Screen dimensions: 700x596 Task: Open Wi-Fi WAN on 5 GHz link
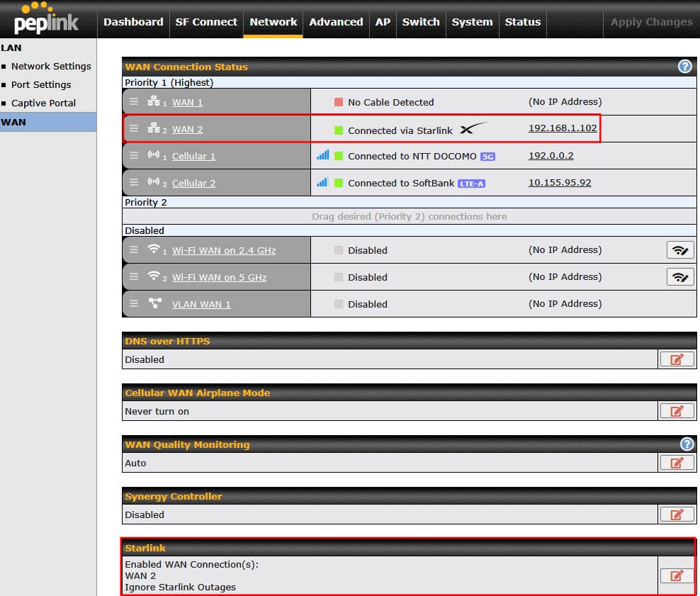pos(219,277)
